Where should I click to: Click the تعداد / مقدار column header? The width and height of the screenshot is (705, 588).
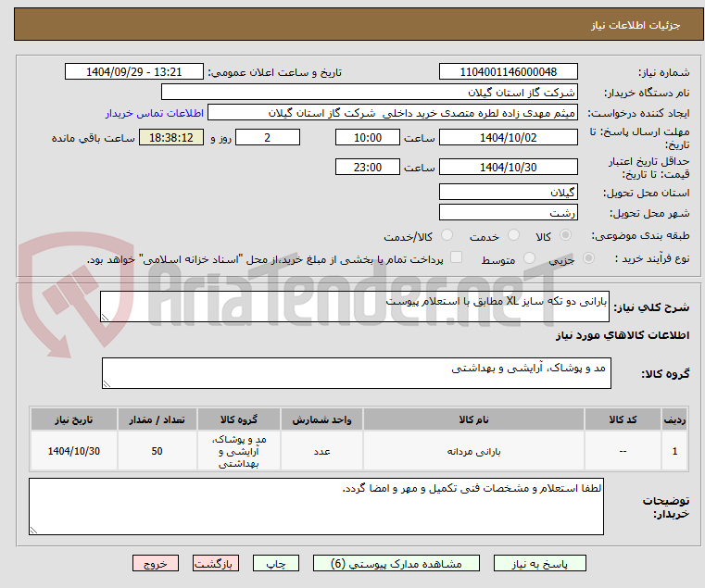157,419
